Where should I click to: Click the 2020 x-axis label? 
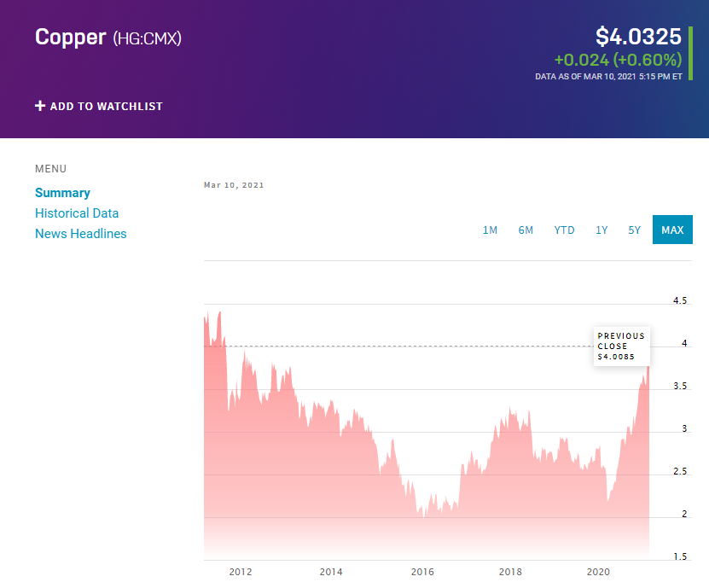coord(598,572)
